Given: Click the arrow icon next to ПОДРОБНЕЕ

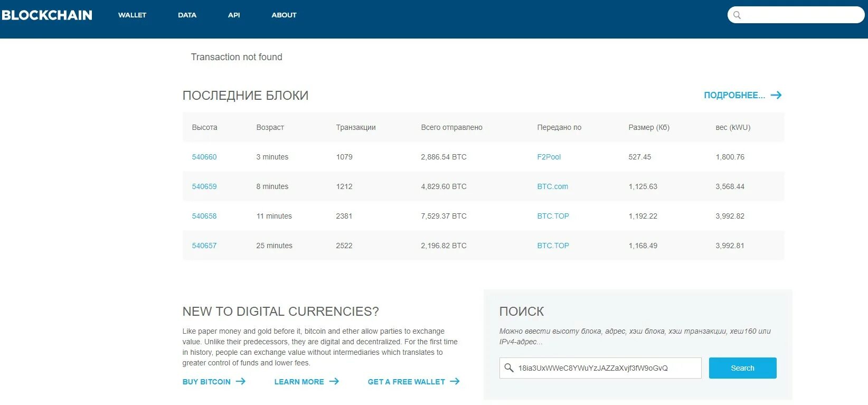Looking at the screenshot, I should coord(776,95).
